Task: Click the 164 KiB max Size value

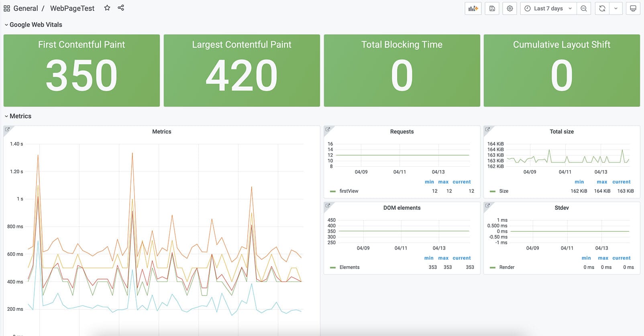Action: (602, 191)
